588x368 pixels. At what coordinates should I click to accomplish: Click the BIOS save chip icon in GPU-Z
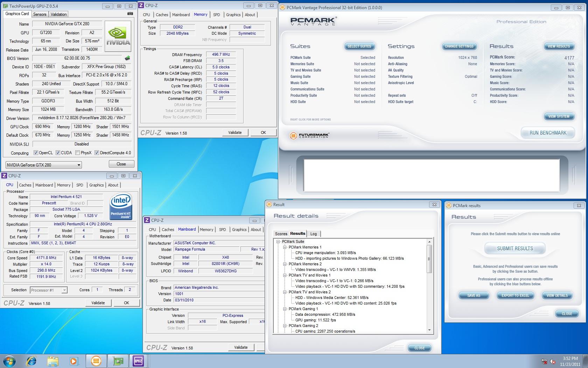tap(127, 58)
